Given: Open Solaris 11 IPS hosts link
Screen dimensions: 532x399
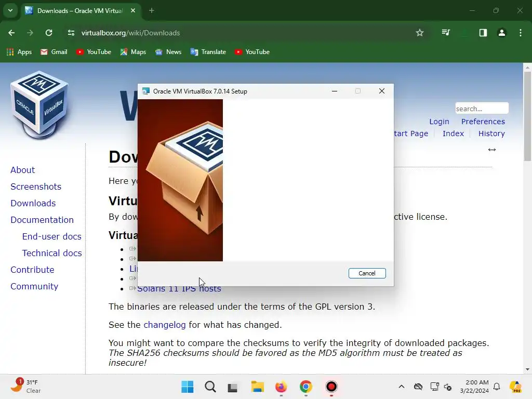Looking at the screenshot, I should (x=179, y=289).
